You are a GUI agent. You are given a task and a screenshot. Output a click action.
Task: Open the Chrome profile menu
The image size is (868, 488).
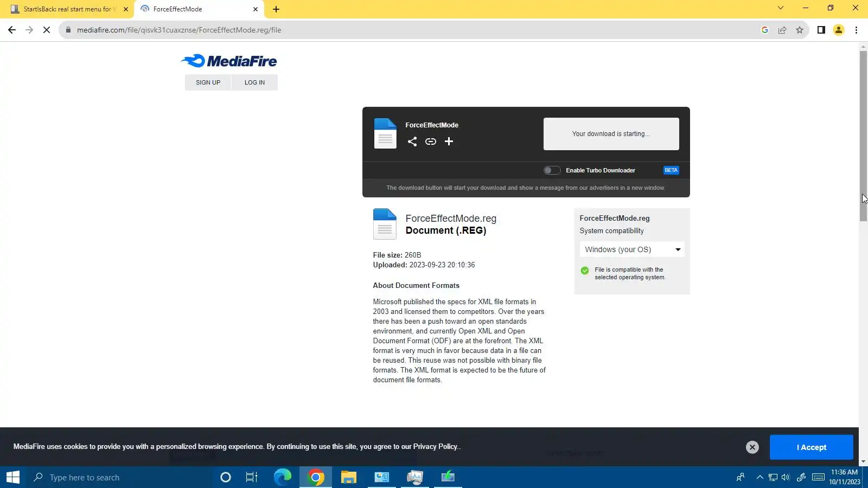839,30
